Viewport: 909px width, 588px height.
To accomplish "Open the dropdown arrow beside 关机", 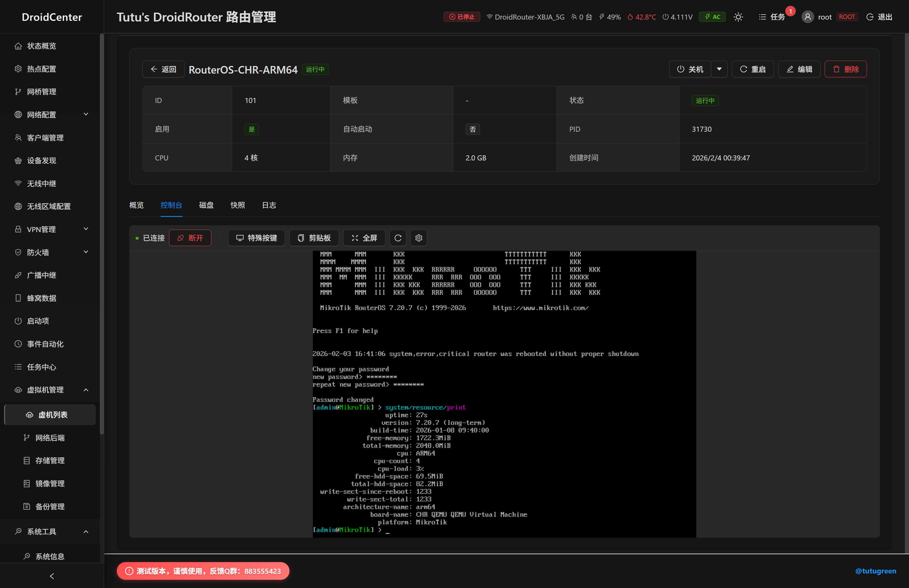I will tap(719, 69).
